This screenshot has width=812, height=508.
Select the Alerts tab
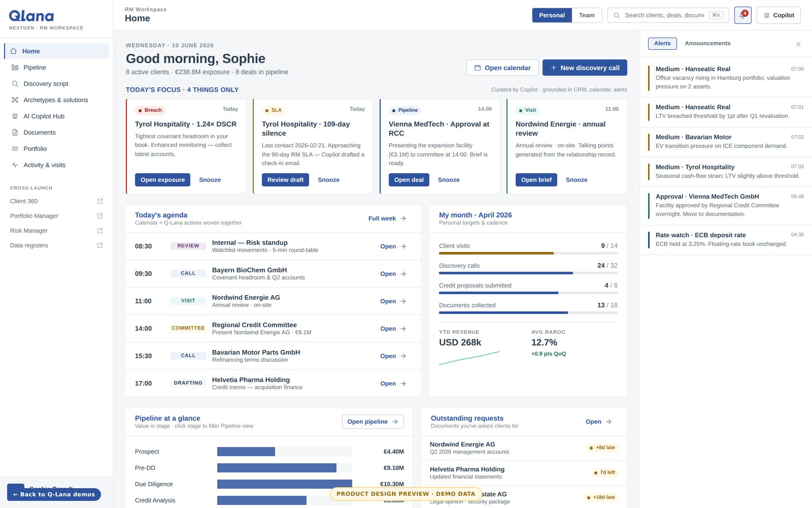pyautogui.click(x=662, y=43)
